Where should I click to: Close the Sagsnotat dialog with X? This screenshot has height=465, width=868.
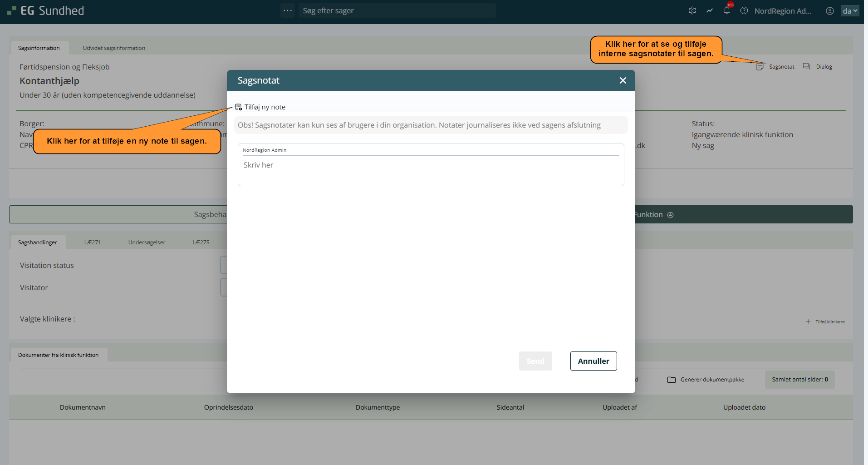tap(623, 80)
